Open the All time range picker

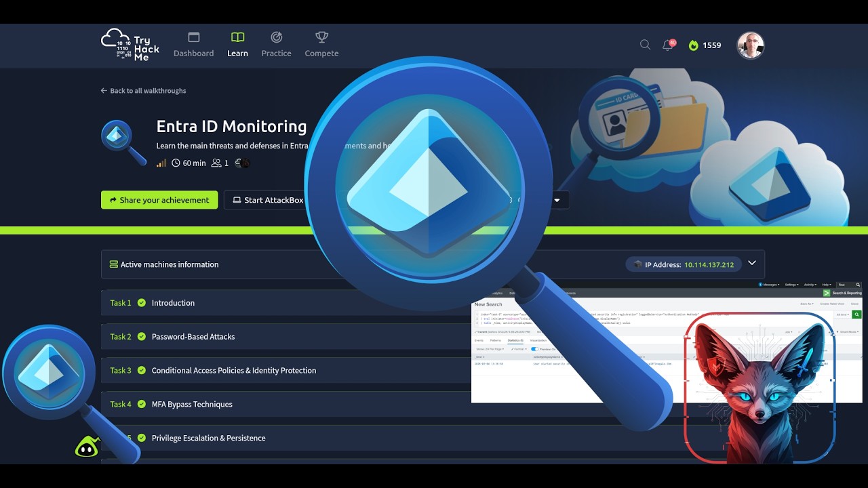[843, 314]
